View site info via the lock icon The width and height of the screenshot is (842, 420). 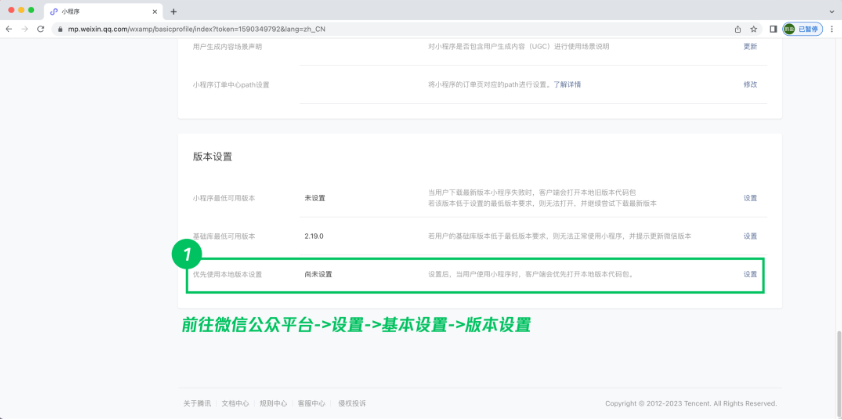pos(60,29)
